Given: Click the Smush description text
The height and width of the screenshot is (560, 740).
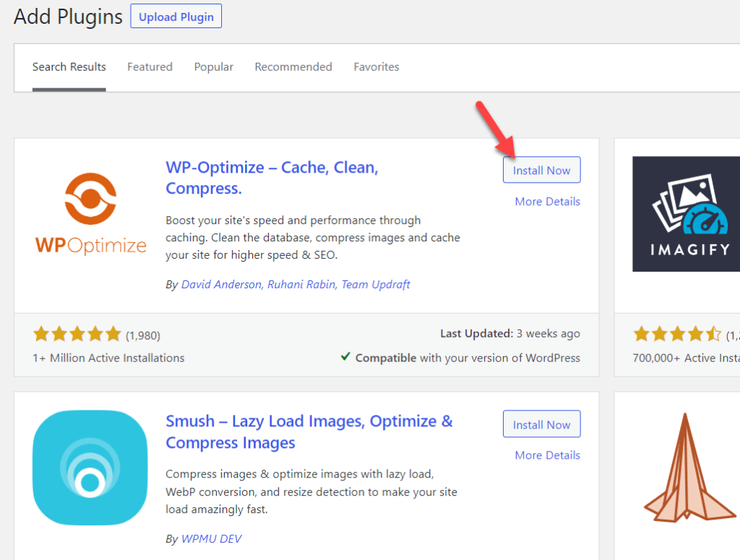Looking at the screenshot, I should (311, 491).
